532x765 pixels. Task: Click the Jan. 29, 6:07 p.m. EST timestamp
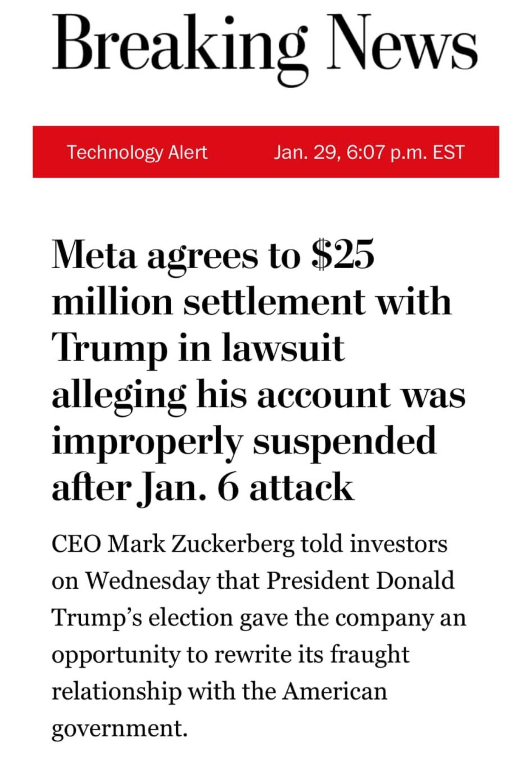pyautogui.click(x=369, y=152)
